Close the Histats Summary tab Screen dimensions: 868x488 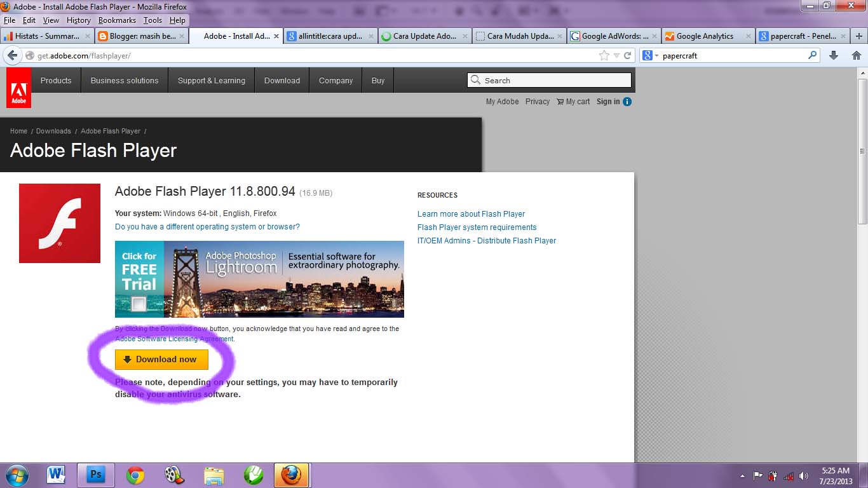click(88, 36)
